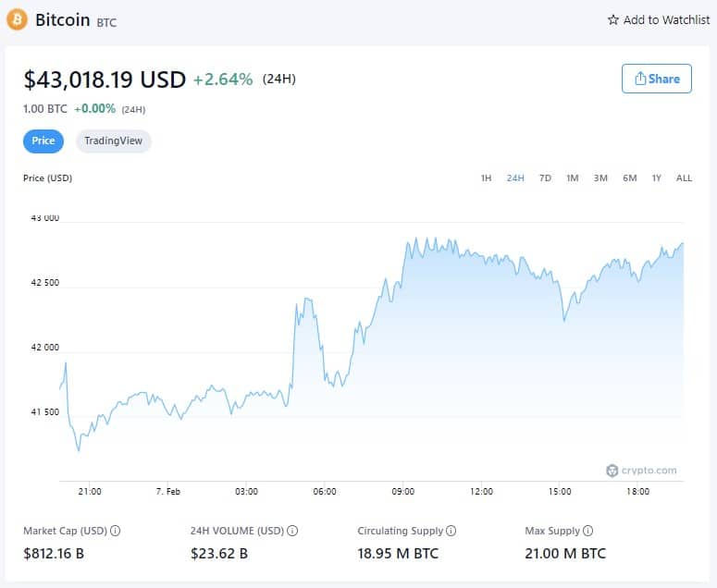Screen dimensions: 717x588
Task: Click the $43,018.19 USD price
Action: [x=105, y=80]
